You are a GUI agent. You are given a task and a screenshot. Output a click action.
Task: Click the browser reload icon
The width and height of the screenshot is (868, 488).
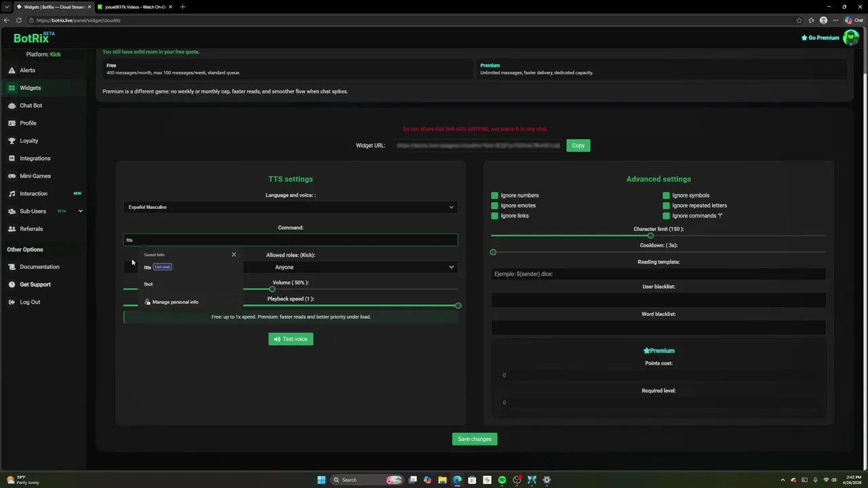click(x=19, y=20)
